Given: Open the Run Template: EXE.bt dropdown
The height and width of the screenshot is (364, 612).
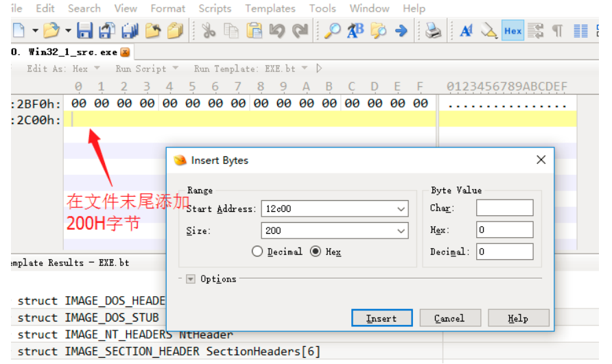Looking at the screenshot, I should (250, 69).
